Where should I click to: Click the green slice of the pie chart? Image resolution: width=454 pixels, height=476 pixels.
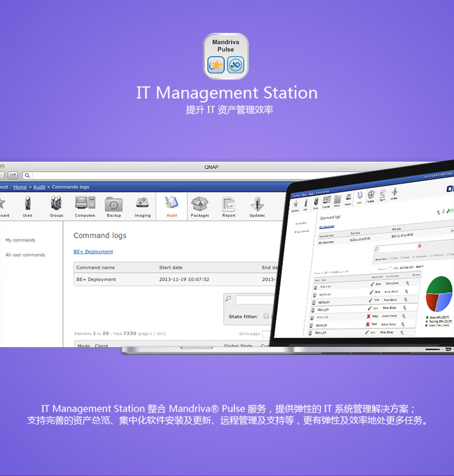(x=439, y=285)
